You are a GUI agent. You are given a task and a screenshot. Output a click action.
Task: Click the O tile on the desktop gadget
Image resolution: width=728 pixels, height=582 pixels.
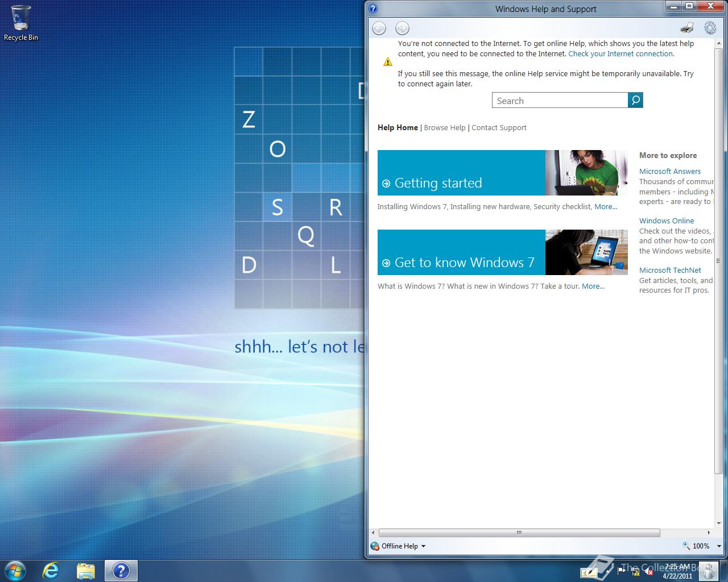[x=278, y=149]
